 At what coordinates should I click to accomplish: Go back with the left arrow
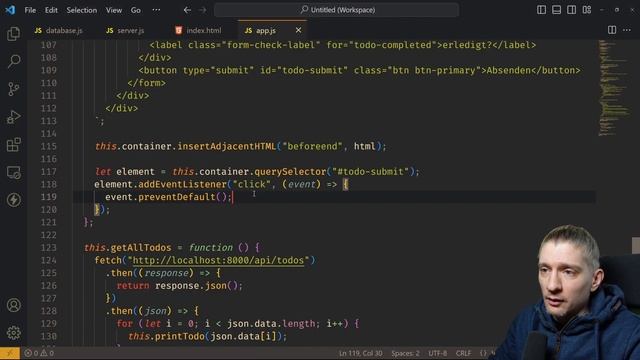187,10
